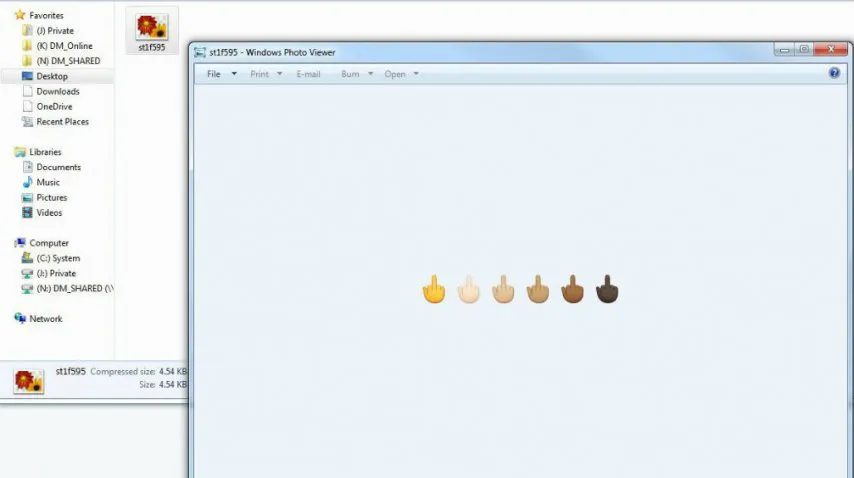The image size is (854, 478).
Task: Maximize the Windows Photo Viewer window
Action: click(x=803, y=50)
